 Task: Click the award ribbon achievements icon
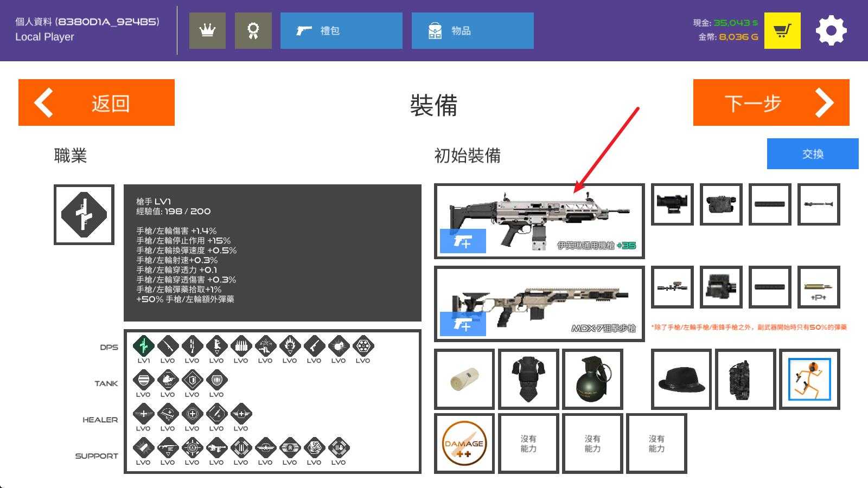pos(253,31)
